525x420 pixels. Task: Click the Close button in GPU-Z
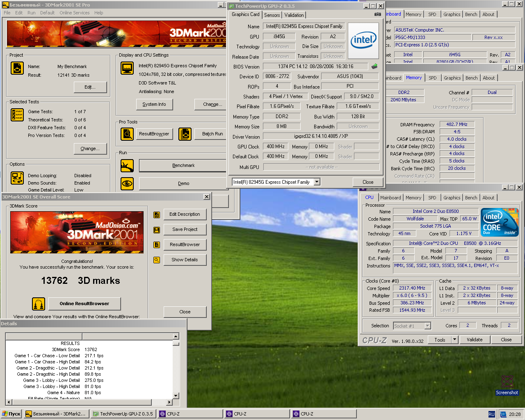click(368, 182)
